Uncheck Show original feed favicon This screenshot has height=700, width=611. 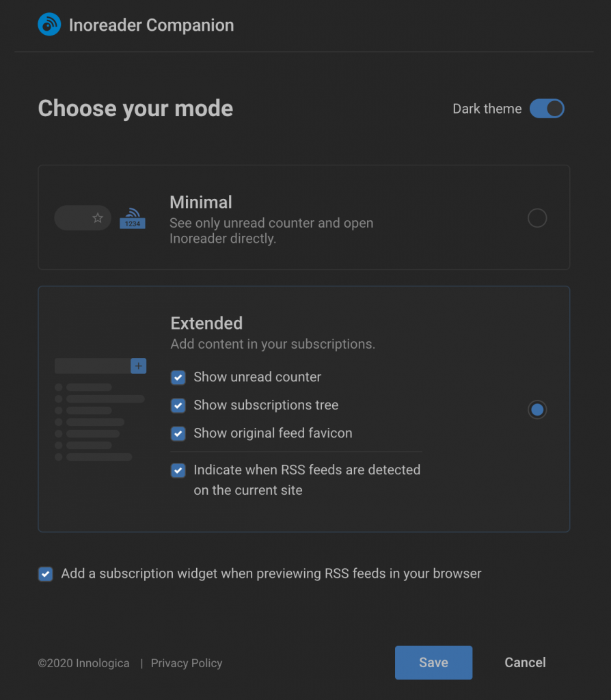(178, 433)
